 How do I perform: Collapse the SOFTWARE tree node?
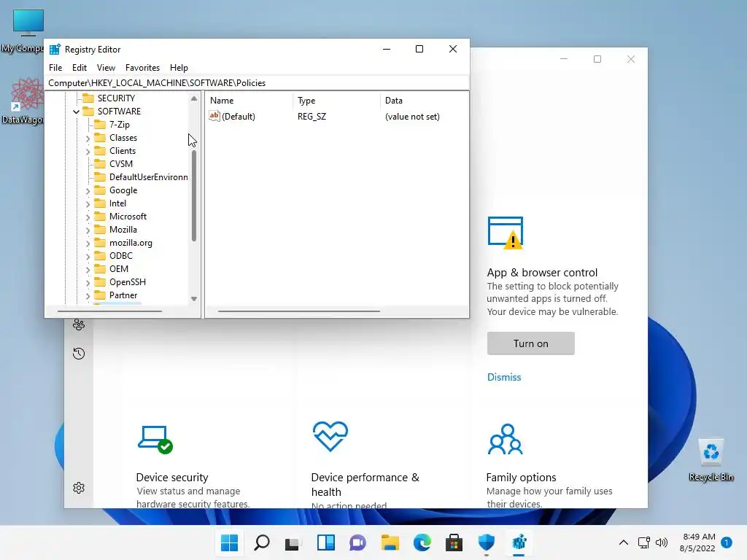point(76,112)
